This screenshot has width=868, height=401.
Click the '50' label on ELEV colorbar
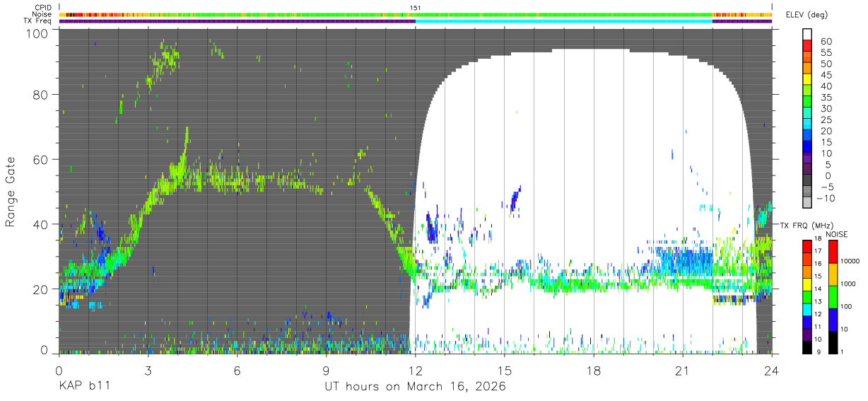(826, 64)
